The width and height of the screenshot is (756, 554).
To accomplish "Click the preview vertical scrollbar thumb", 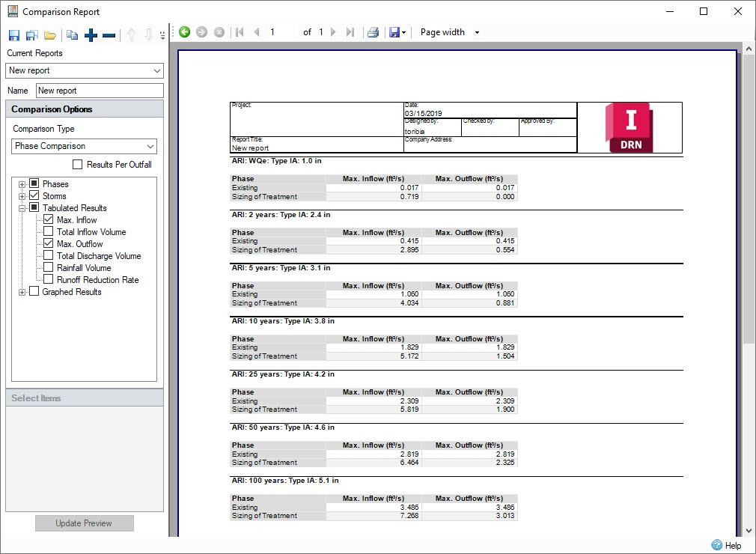I will tap(749, 200).
